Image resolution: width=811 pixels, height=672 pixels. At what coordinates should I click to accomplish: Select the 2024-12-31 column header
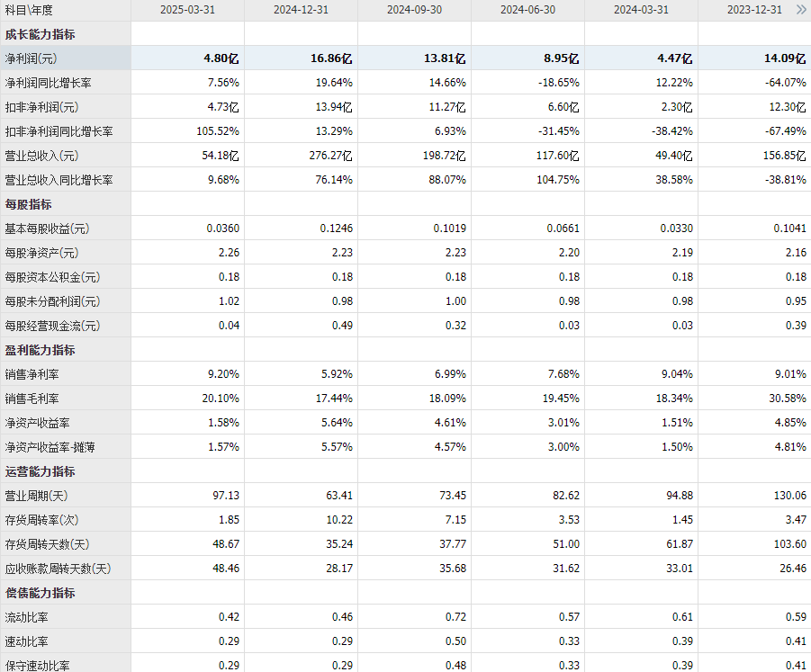(301, 10)
